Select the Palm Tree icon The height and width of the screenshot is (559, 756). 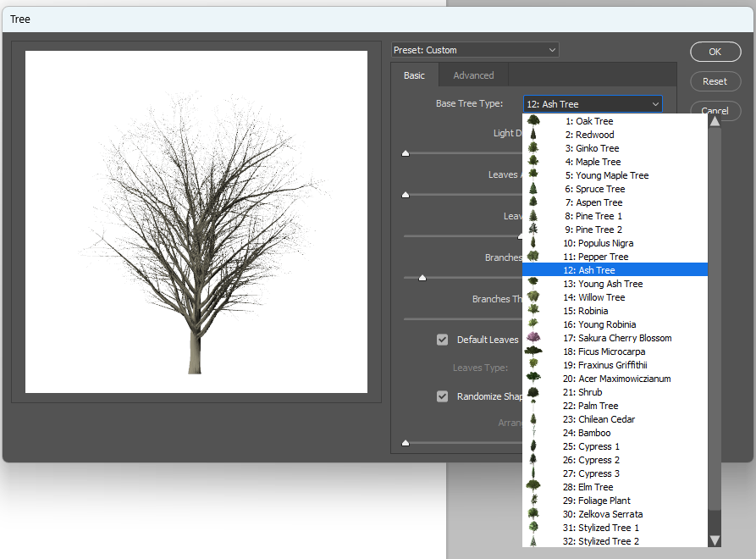coord(533,405)
